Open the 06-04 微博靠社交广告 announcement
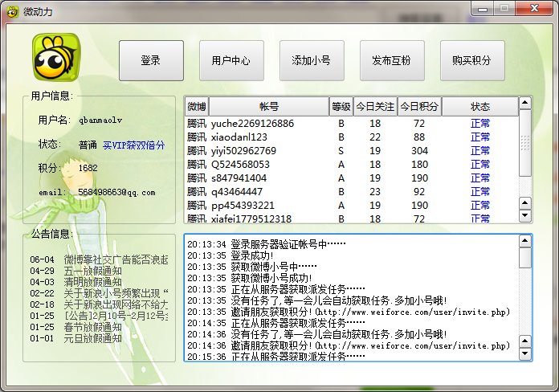Screen dimensions: 559x392 (99, 259)
